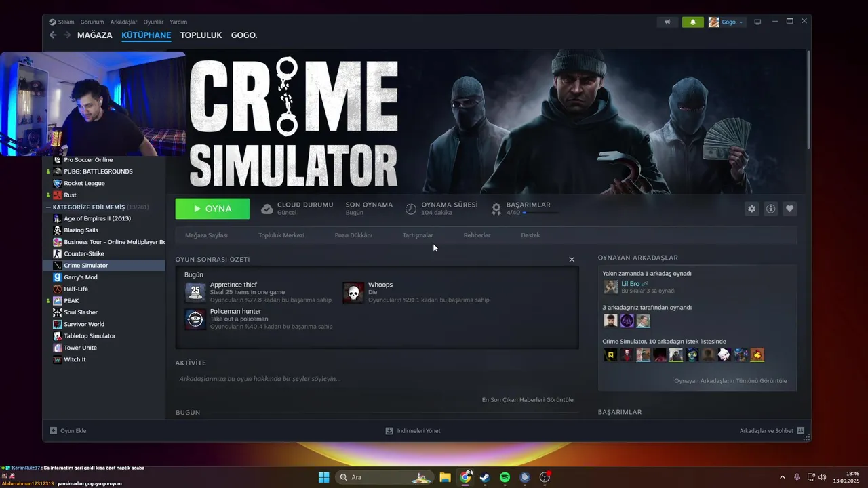Viewport: 868px width, 488px height.
Task: Select Soul Slasher in library
Action: click(x=81, y=312)
